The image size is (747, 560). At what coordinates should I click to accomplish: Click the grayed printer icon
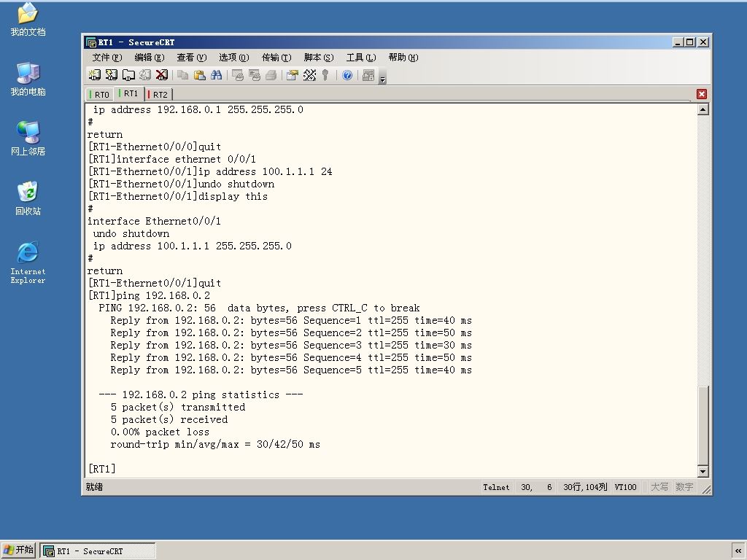coord(271,75)
